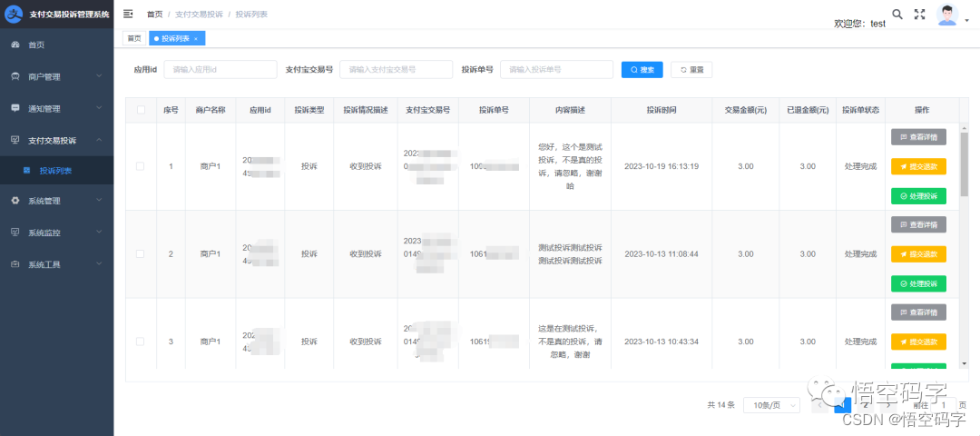The height and width of the screenshot is (436, 980).
Task: Expand the 通知管理 menu
Action: [99, 108]
